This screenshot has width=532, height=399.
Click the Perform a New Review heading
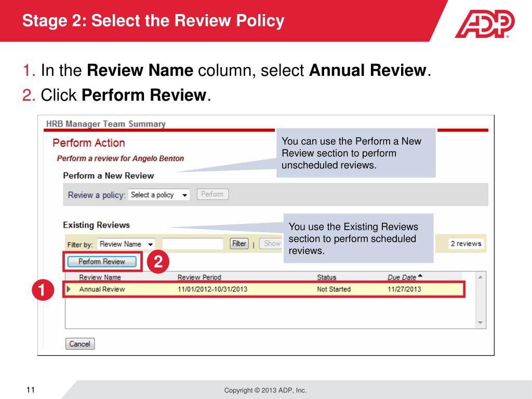pyautogui.click(x=109, y=176)
